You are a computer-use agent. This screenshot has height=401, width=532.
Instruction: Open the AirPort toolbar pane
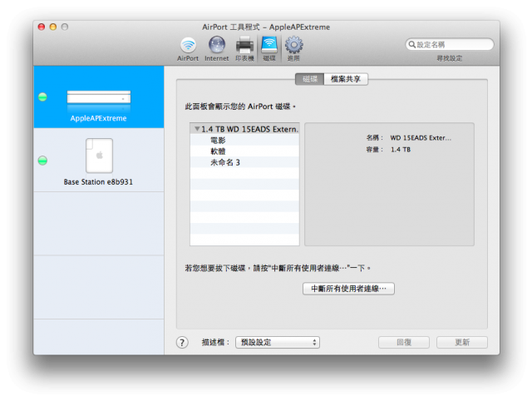pos(188,49)
